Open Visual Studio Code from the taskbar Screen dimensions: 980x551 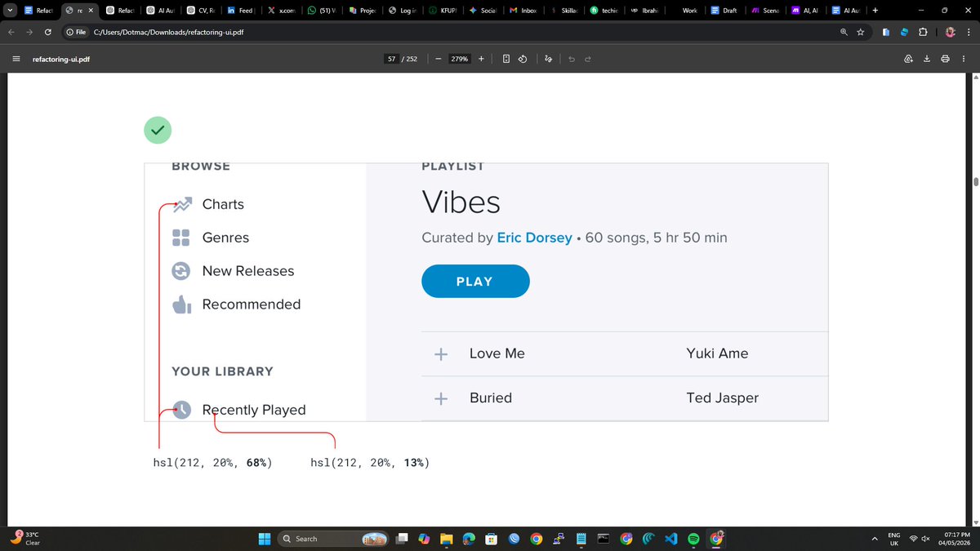[670, 539]
